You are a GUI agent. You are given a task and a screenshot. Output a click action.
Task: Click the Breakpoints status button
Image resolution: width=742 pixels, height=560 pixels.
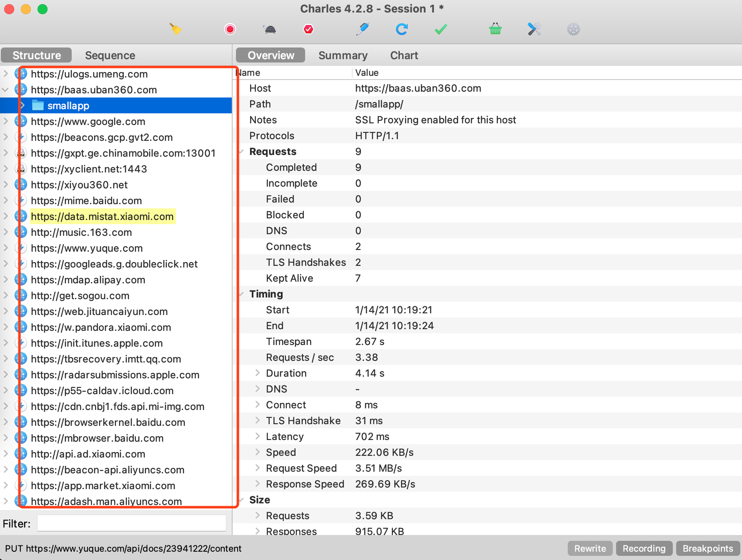click(x=708, y=548)
